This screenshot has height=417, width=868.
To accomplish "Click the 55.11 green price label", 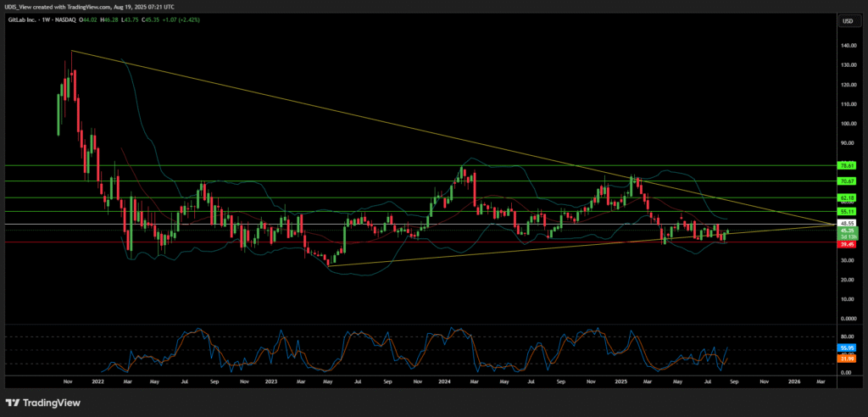I will 845,210.
